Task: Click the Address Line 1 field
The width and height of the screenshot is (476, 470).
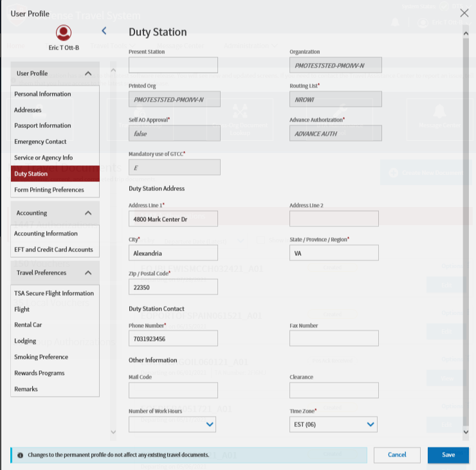Action: click(x=173, y=219)
